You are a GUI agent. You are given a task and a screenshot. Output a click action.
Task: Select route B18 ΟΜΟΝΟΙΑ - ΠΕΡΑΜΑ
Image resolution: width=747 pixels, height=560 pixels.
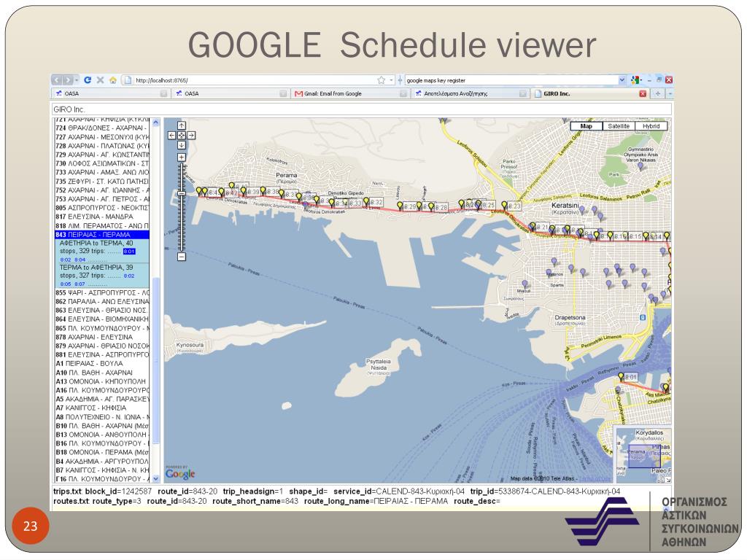coord(102,452)
